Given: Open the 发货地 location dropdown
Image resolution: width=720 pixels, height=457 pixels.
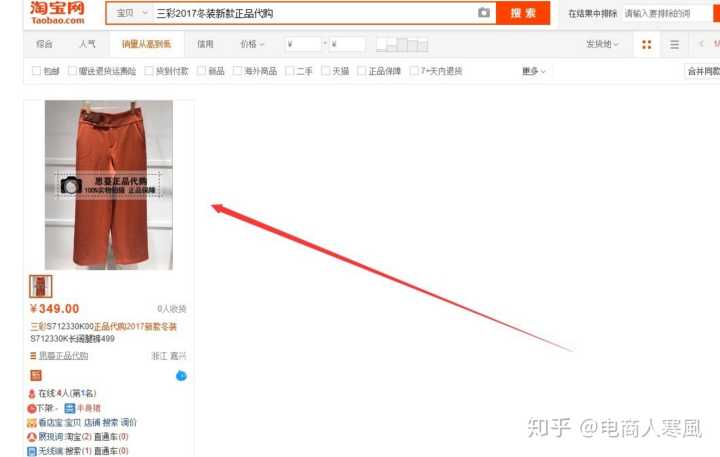Looking at the screenshot, I should 602,44.
